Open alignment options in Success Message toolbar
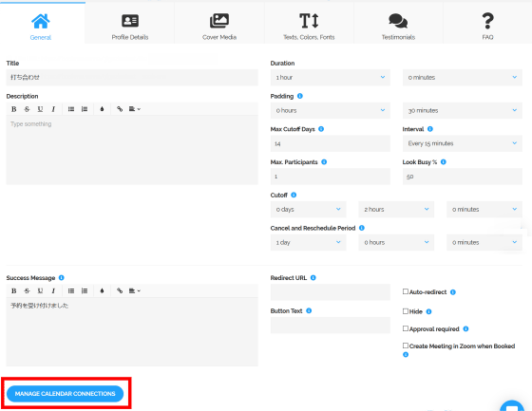The image size is (532, 411). click(134, 291)
